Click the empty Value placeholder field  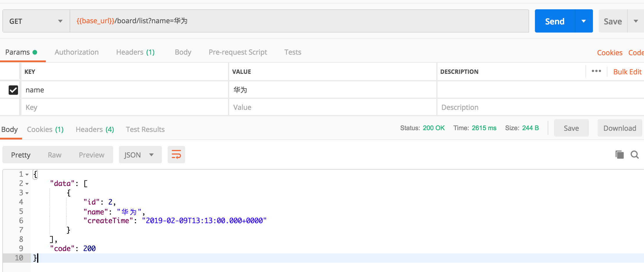pyautogui.click(x=333, y=107)
